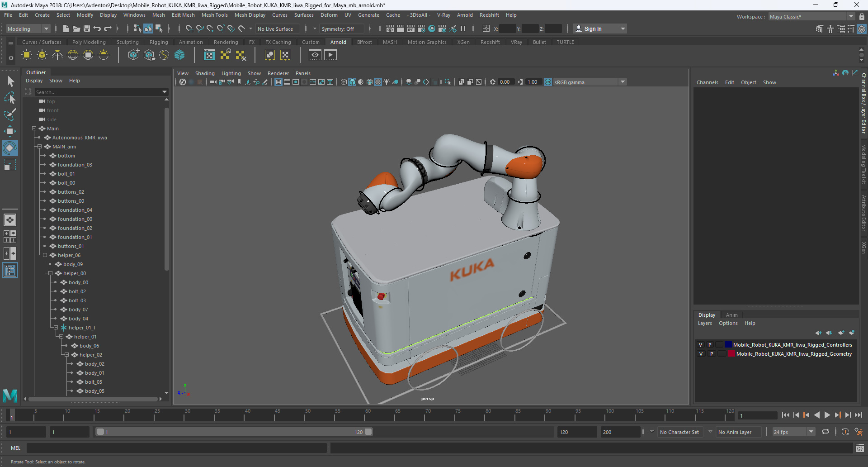868x467 pixels.
Task: Click the Open Scene folder icon
Action: [76, 29]
